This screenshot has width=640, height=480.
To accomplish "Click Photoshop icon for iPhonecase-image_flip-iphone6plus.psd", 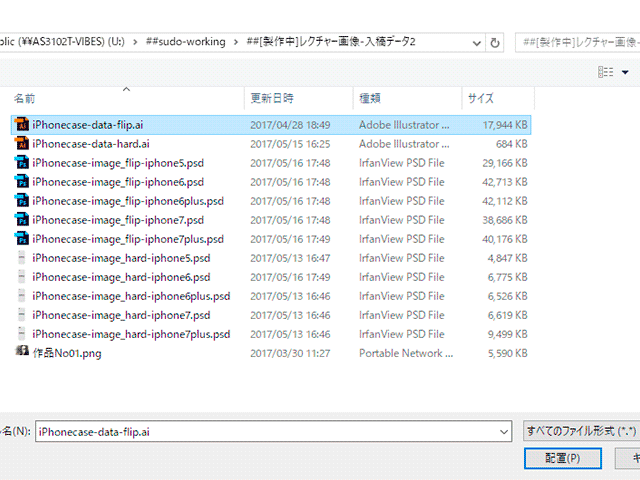I will [22, 201].
